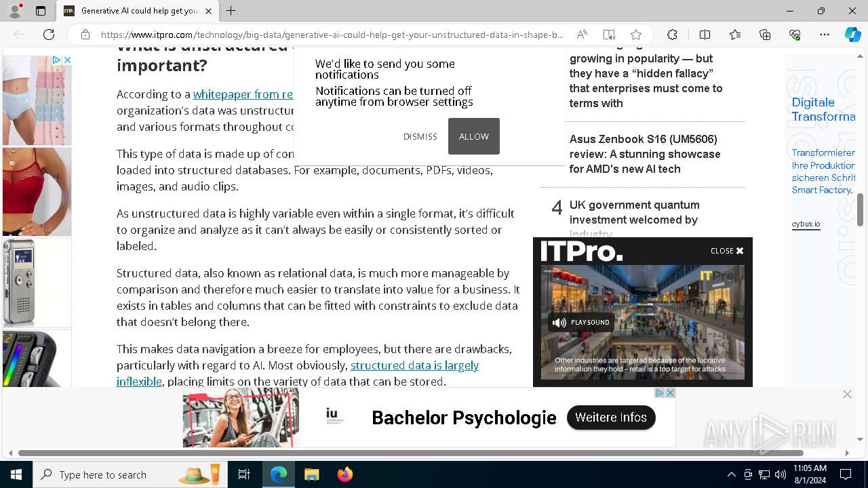Click horizontal scrollbar left arrow
868x488 pixels.
pos(10,453)
